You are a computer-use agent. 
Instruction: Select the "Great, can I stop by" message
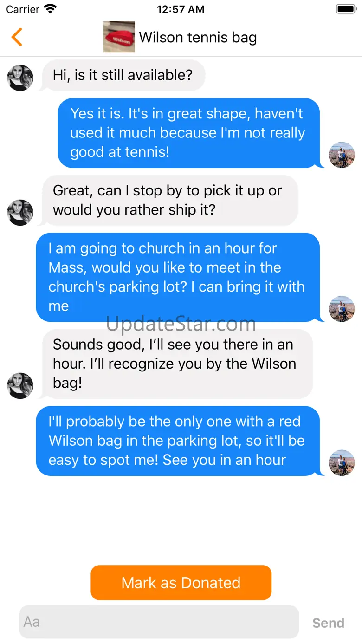[169, 200]
